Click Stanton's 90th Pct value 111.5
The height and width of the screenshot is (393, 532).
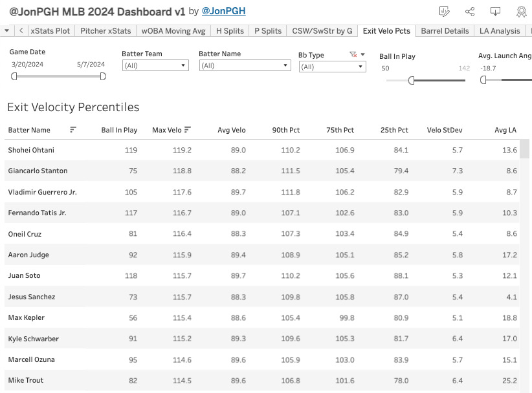click(x=291, y=171)
